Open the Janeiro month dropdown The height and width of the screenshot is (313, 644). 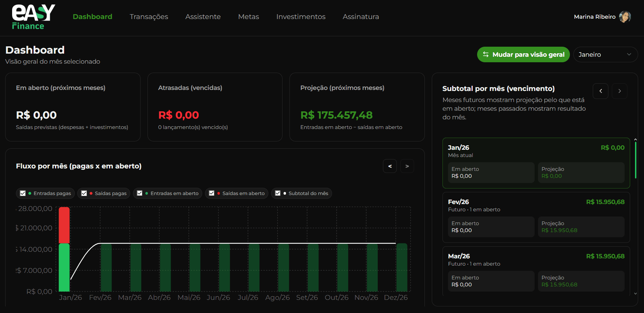point(605,55)
